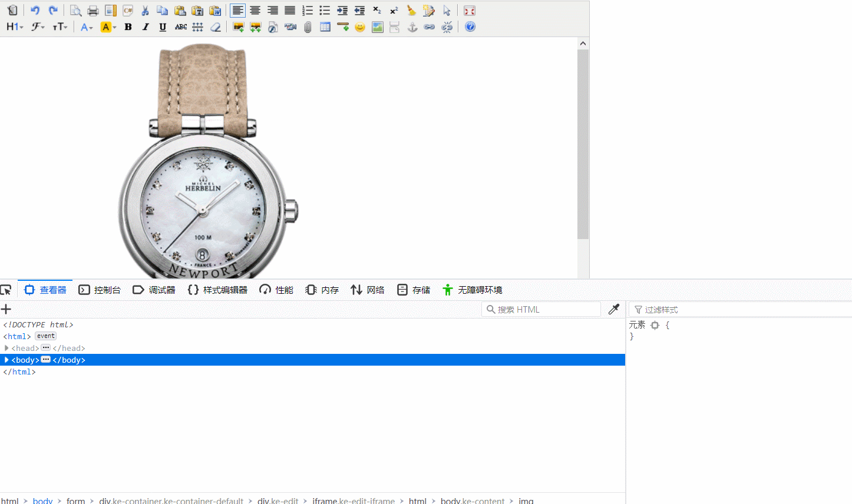
Task: Decrease indent of paragraph
Action: (x=359, y=11)
